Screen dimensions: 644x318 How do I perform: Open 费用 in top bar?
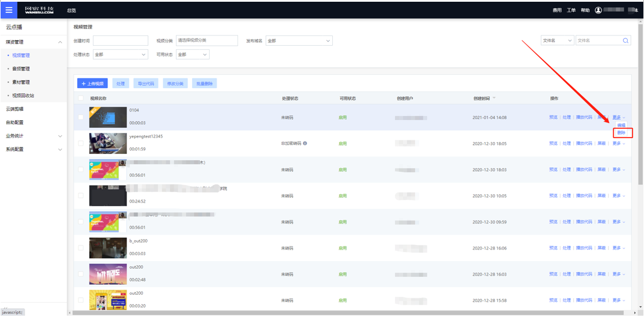[557, 10]
